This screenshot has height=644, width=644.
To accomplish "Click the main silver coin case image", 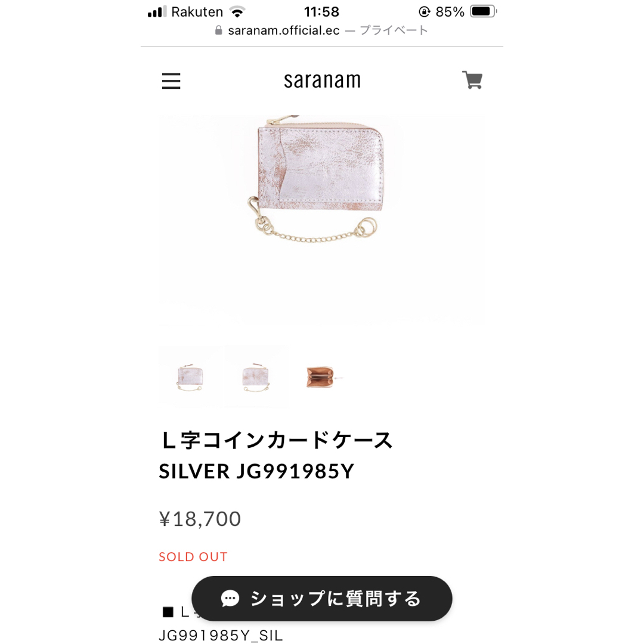I will (x=321, y=219).
